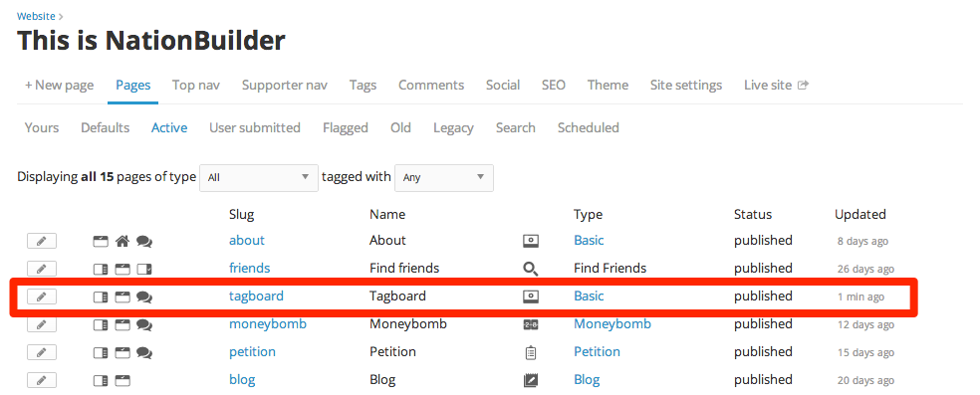Open the SEO tab
Image resolution: width=980 pixels, height=395 pixels.
(x=553, y=85)
